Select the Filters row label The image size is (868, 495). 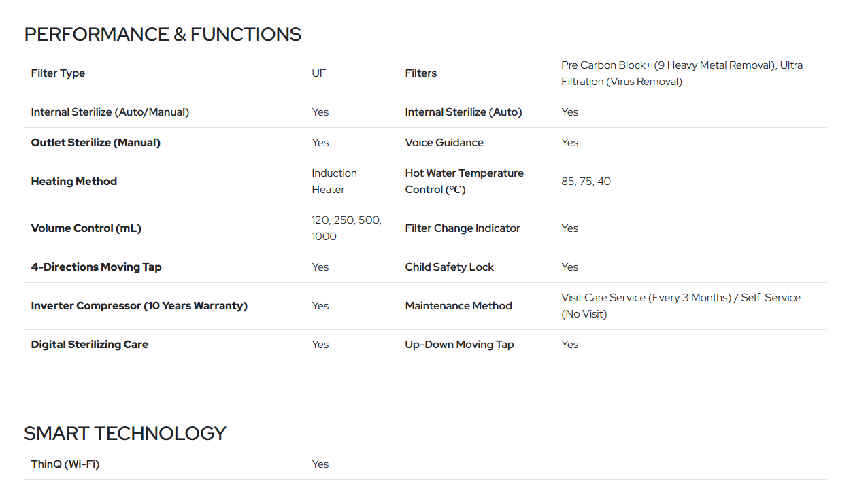point(421,73)
